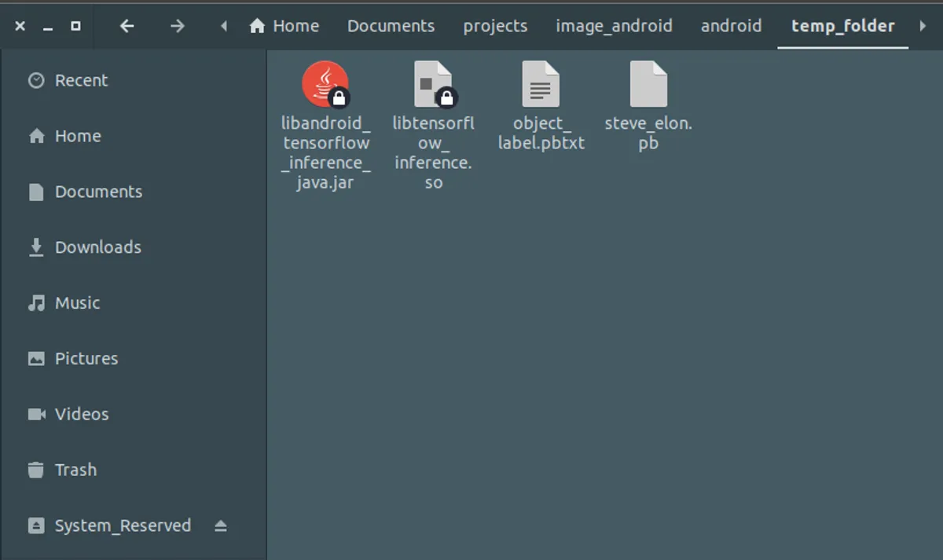Open Trash from the sidebar

(75, 470)
